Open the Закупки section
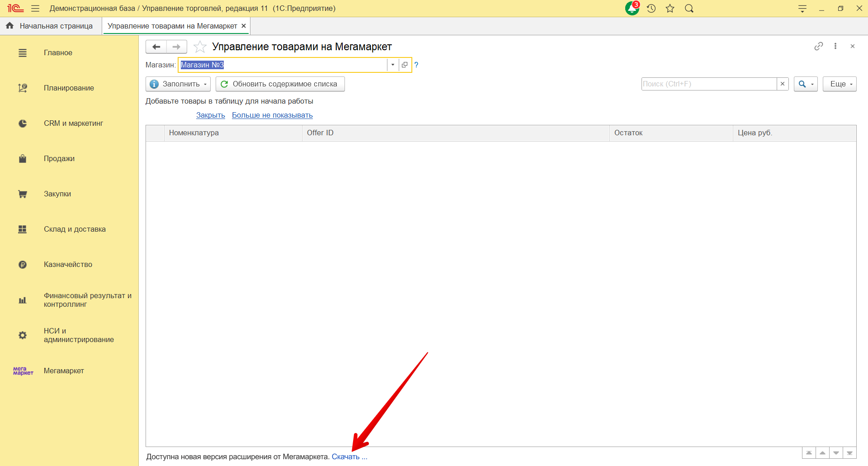868x466 pixels. point(57,194)
